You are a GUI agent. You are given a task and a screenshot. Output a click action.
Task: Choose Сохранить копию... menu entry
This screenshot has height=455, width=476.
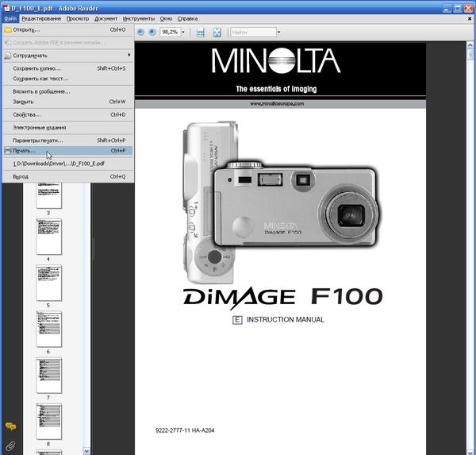(68, 68)
